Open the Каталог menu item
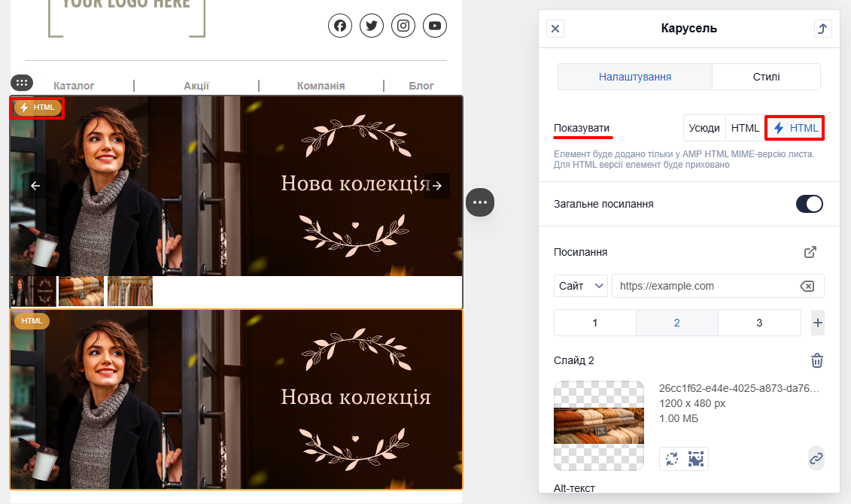Image resolution: width=851 pixels, height=504 pixels. click(x=74, y=86)
